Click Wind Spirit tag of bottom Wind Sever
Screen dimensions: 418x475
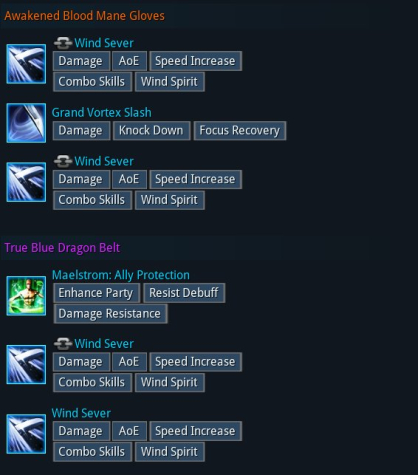point(170,452)
